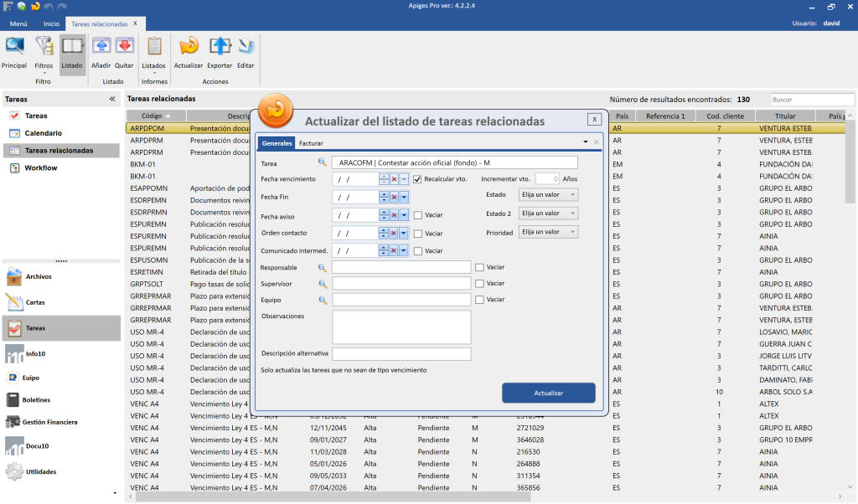Open the Editar tool in Acciones
Viewport: 858px width, 504px height.
(x=246, y=52)
